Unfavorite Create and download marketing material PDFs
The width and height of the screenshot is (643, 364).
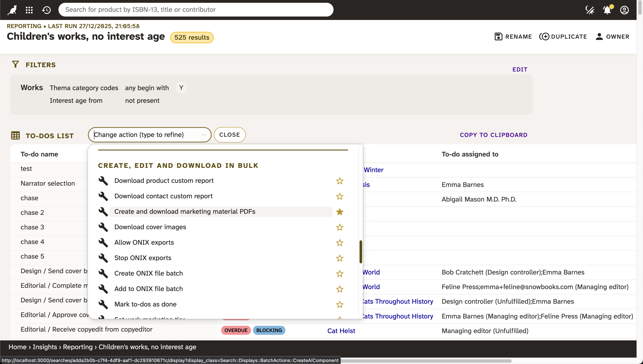click(x=339, y=212)
